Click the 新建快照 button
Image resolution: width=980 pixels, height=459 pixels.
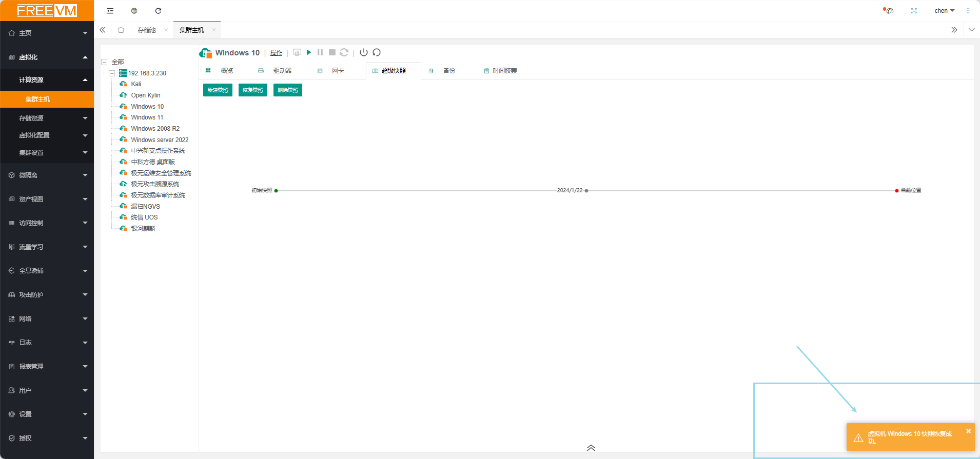218,90
